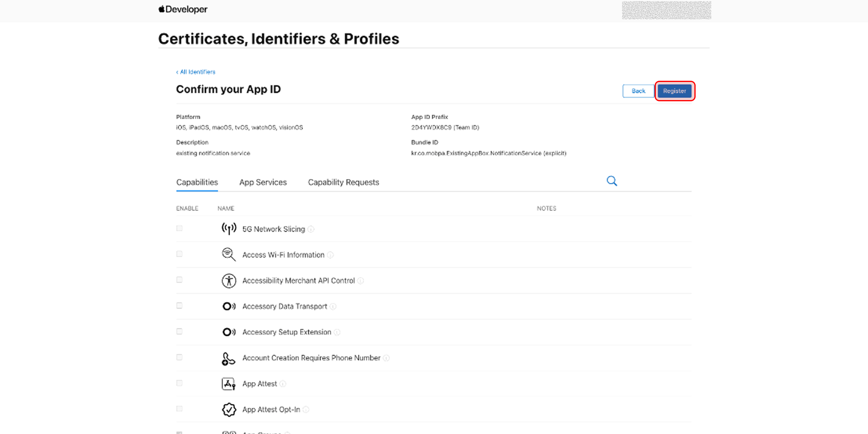Go back to All Identifiers link
The image size is (868, 434).
click(195, 72)
